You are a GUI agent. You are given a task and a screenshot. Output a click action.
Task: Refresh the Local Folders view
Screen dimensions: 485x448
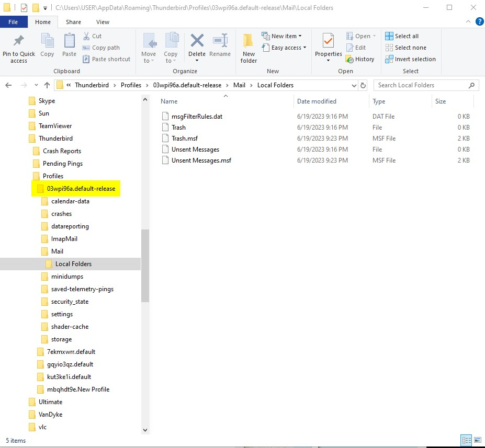click(x=363, y=85)
